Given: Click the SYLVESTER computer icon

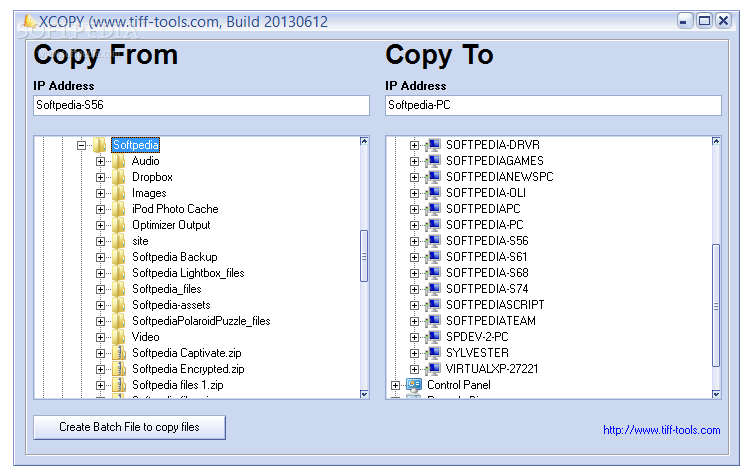Looking at the screenshot, I should click(433, 353).
